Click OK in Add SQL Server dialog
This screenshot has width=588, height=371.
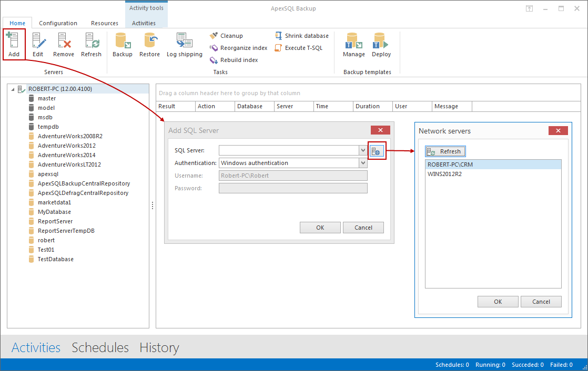pyautogui.click(x=320, y=228)
